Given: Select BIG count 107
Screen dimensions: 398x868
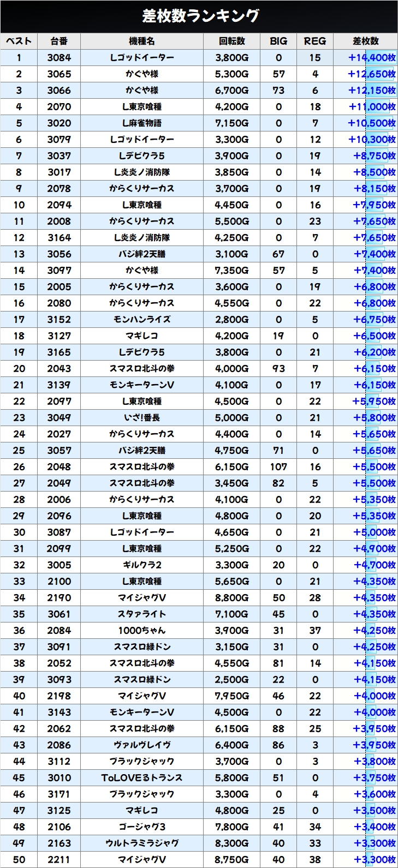Looking at the screenshot, I should tap(278, 466).
